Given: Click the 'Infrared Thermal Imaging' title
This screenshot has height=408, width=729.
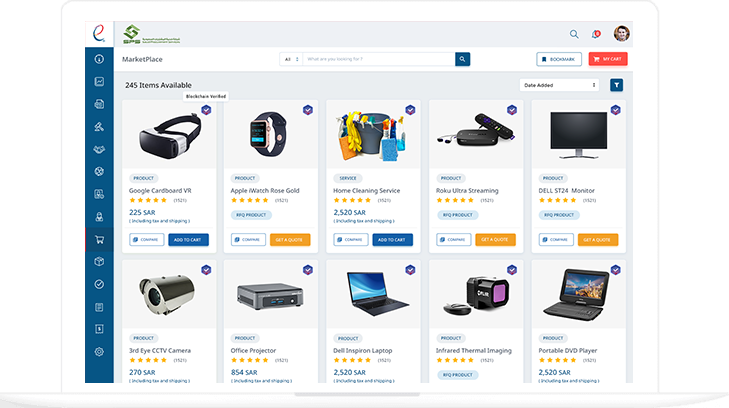Looking at the screenshot, I should tap(474, 350).
